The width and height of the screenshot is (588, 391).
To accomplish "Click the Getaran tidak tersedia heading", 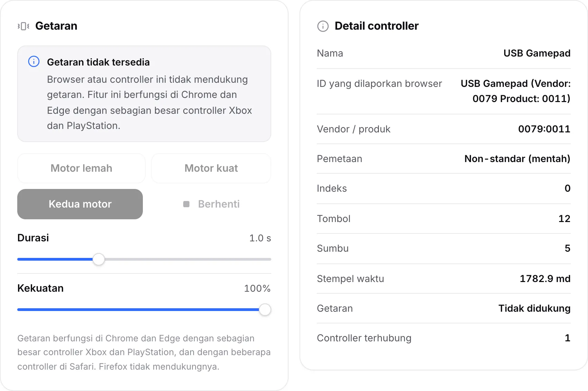I will point(98,62).
